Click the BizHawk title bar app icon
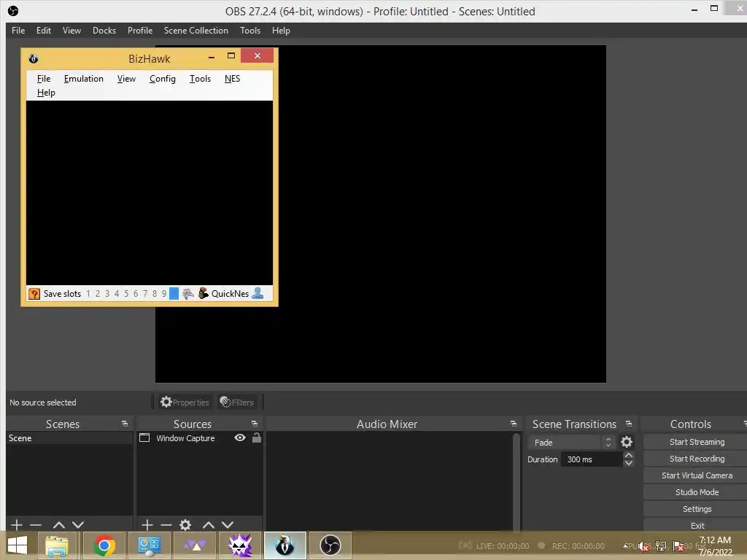 tap(34, 58)
